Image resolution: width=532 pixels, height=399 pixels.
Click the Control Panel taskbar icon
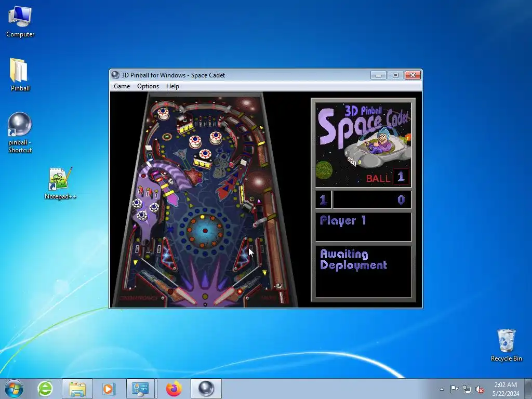click(x=140, y=389)
